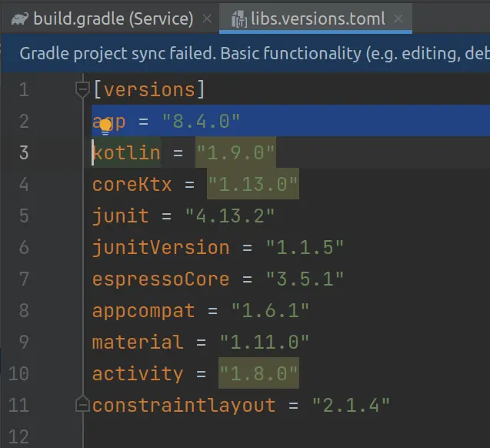Click the highlighted coreKtx value "1.13.0"

253,184
